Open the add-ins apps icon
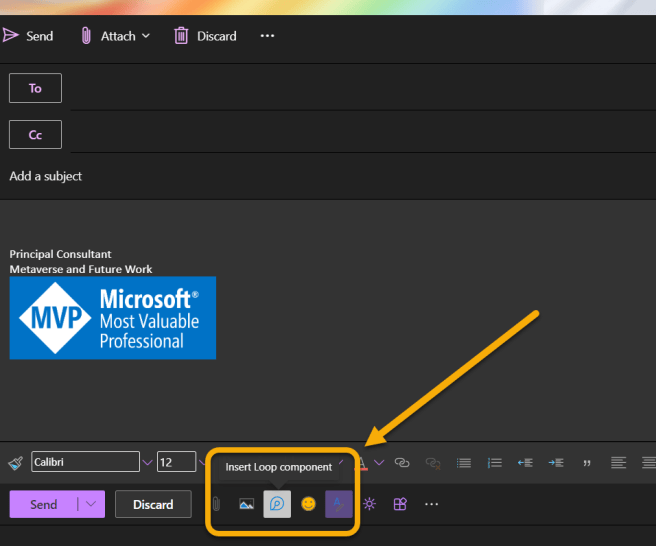The width and height of the screenshot is (656, 546). point(400,504)
